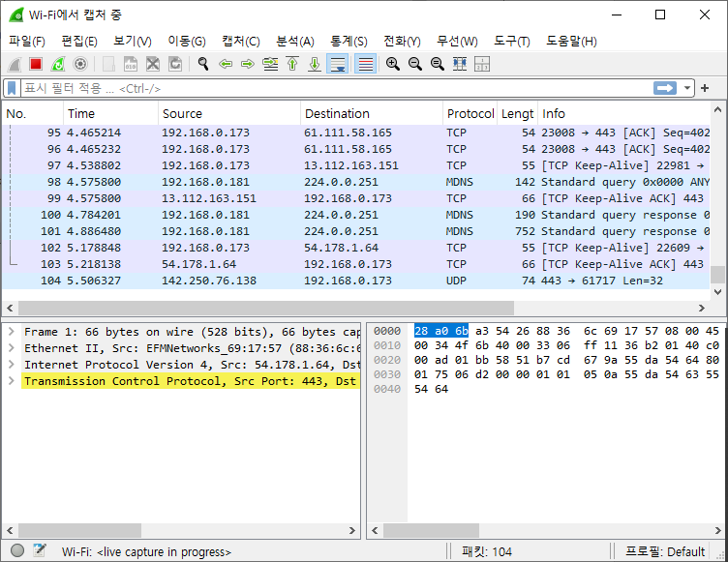Stop the capture with the red square icon
The height and width of the screenshot is (562, 728).
(x=36, y=64)
